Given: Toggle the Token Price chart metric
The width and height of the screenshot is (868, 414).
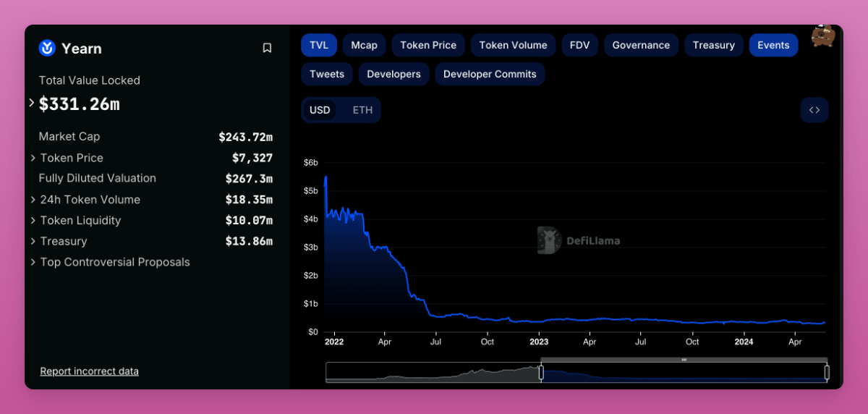Looking at the screenshot, I should (428, 45).
